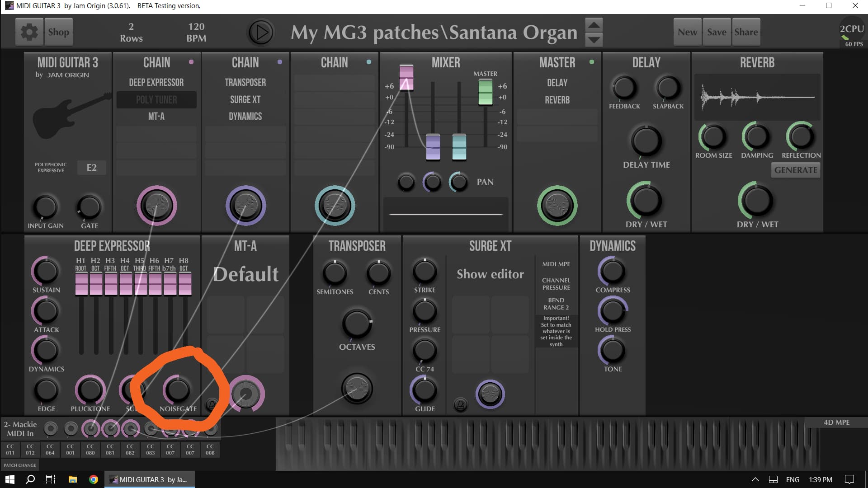Select Reverb in the Master chain

click(x=557, y=100)
